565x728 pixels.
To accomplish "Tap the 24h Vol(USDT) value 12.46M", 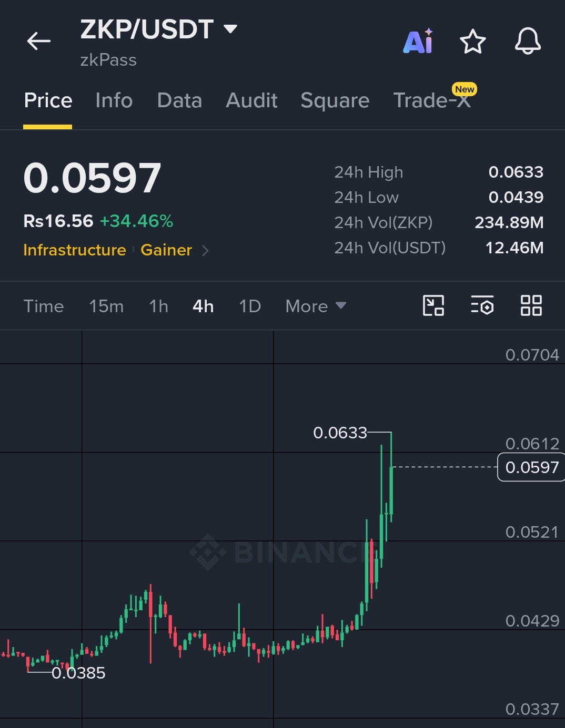I will pos(514,248).
